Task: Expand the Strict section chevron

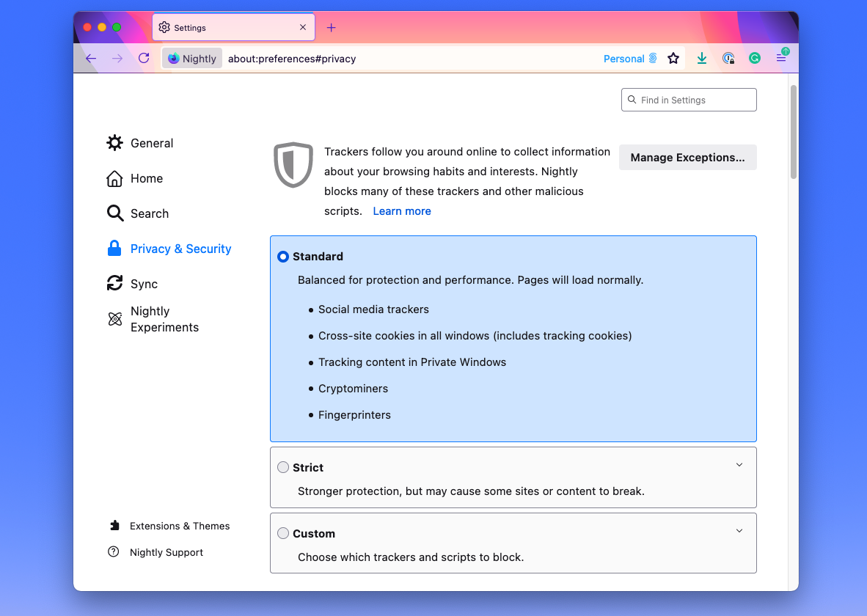Action: click(739, 464)
